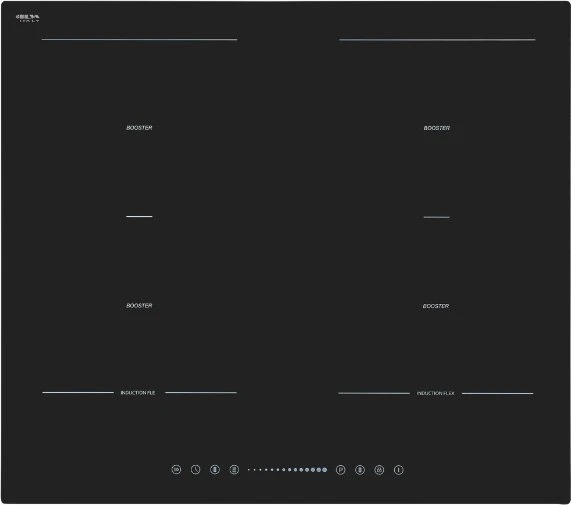The height and width of the screenshot is (505, 571).
Task: Toggle the child lock padlock icon
Action: (379, 470)
